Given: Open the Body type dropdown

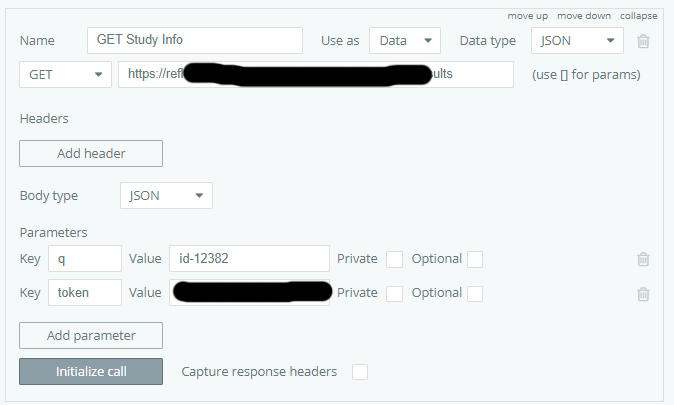Looking at the screenshot, I should tap(166, 196).
